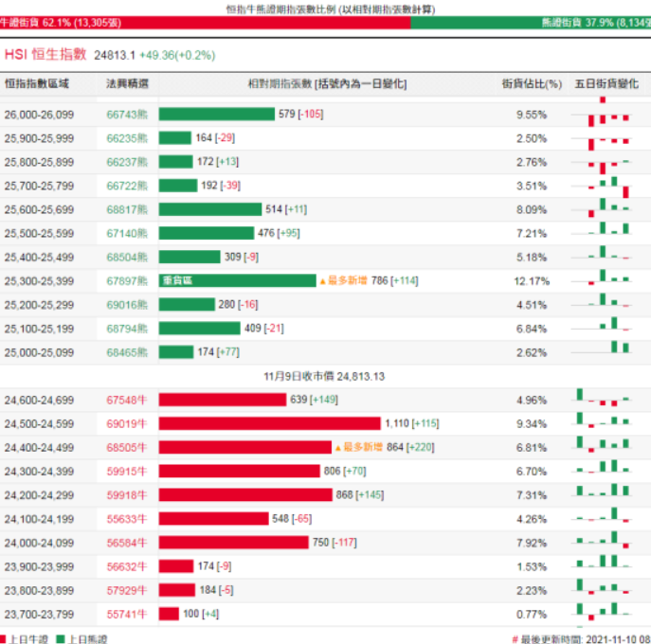Screen dimensions: 651x644
Task: Click the green 上日熊證 legend square
Action: tap(61, 639)
